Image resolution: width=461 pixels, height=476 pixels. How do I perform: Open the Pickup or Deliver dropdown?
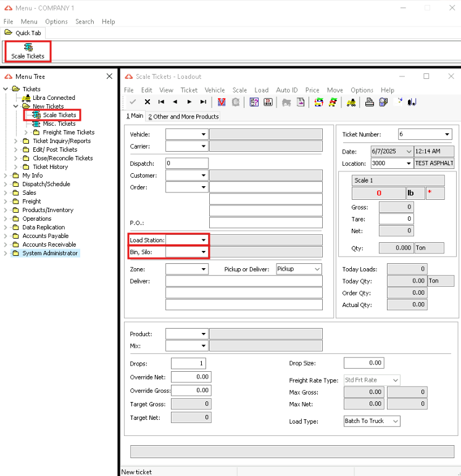pos(317,269)
